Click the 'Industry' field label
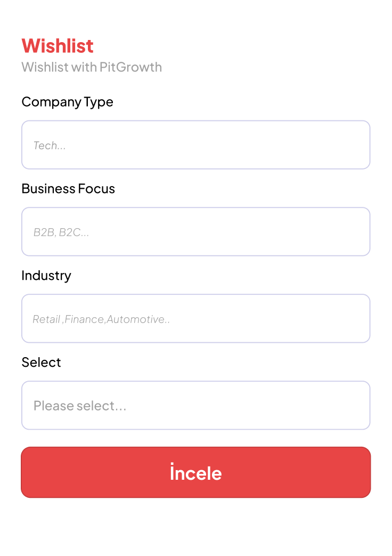 (46, 276)
